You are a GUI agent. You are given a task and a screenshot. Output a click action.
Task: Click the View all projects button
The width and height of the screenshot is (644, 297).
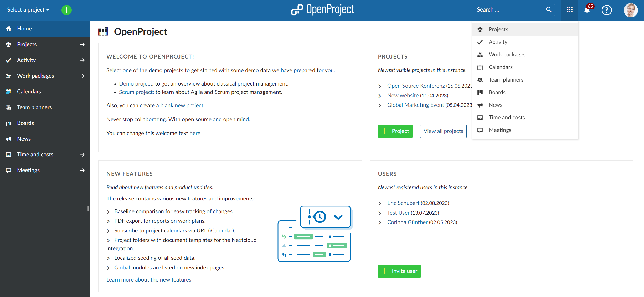click(444, 130)
